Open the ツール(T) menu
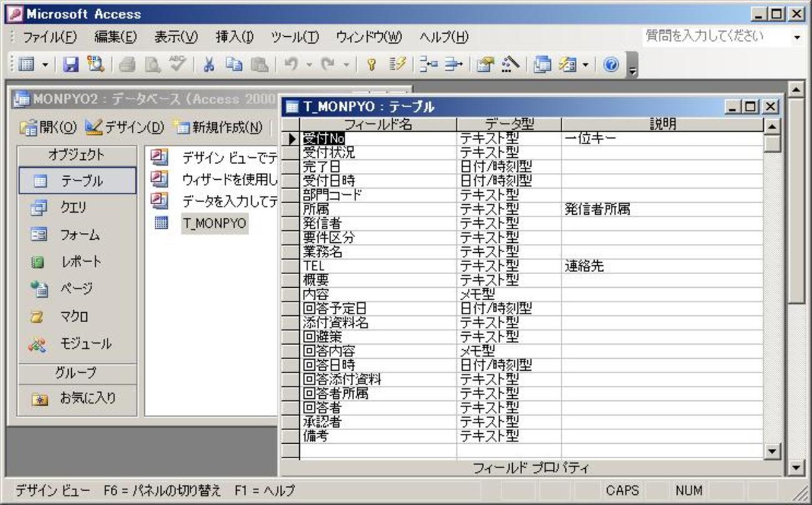 coord(295,37)
